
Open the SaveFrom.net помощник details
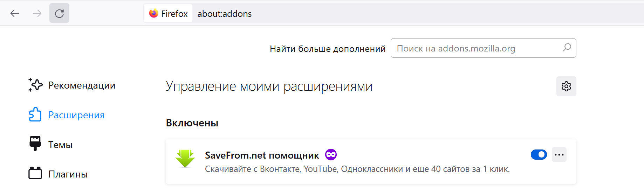(262, 155)
